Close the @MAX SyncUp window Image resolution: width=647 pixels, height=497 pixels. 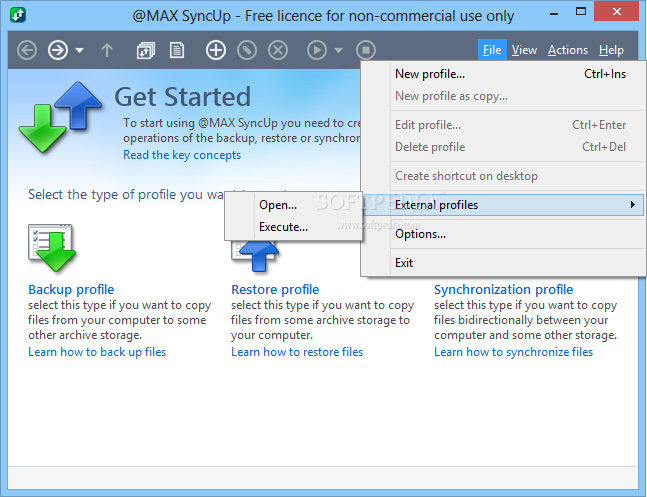(x=616, y=11)
